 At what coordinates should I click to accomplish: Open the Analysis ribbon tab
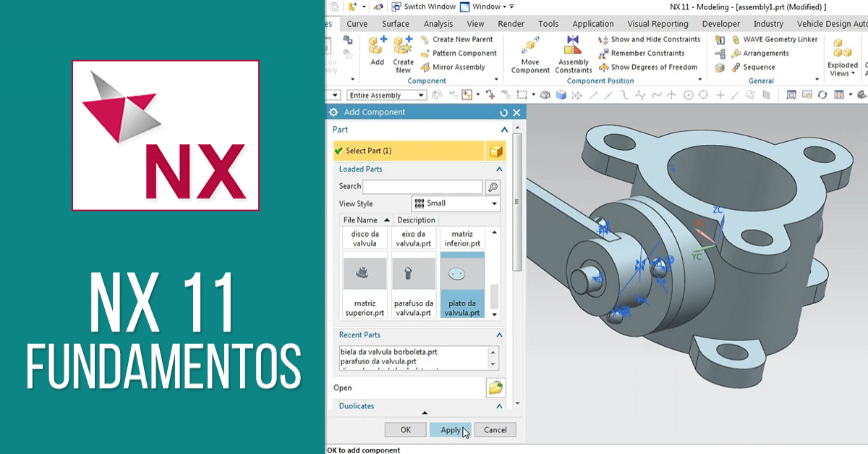(x=438, y=24)
